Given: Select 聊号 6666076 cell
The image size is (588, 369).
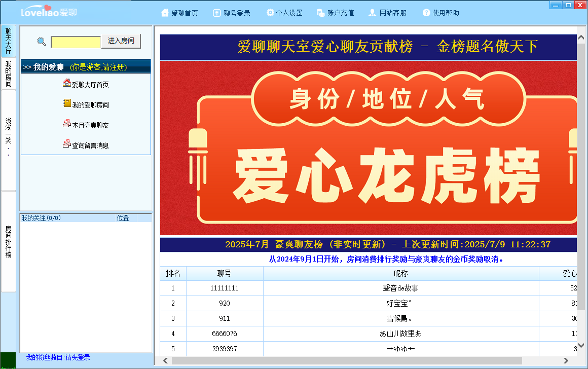Looking at the screenshot, I should click(x=224, y=334).
